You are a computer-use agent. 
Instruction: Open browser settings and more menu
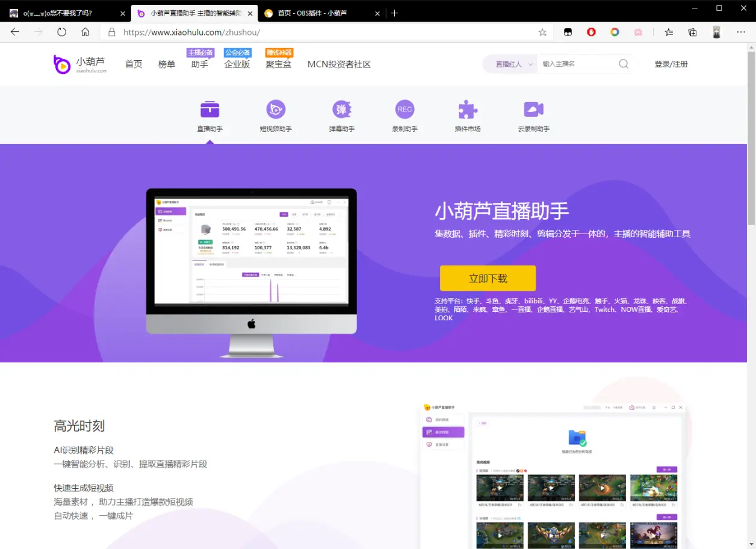click(741, 33)
